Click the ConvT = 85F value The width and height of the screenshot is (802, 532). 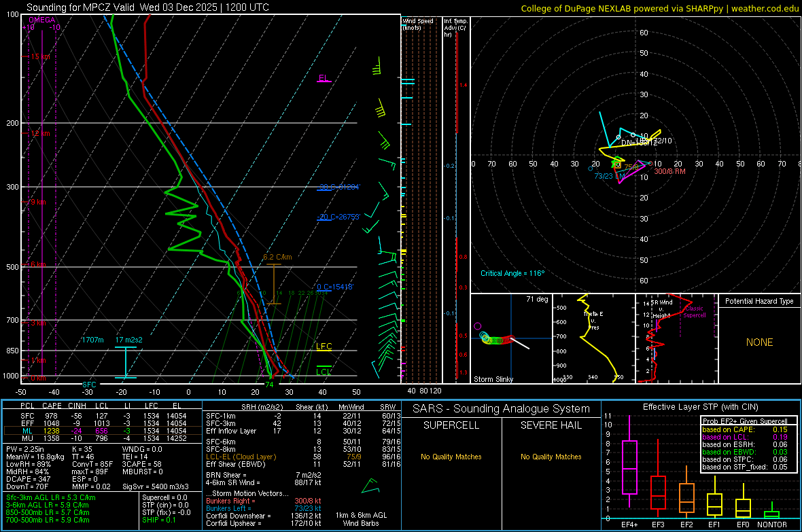[x=92, y=465]
